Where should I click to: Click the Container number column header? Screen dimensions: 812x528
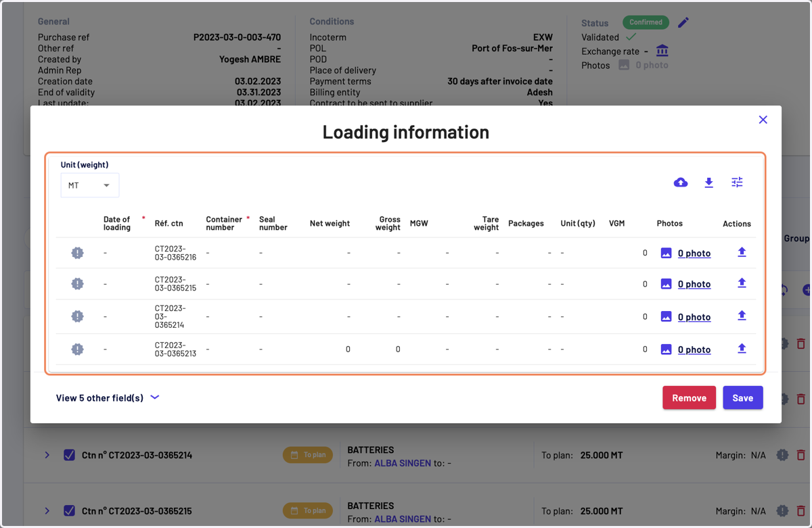(224, 223)
